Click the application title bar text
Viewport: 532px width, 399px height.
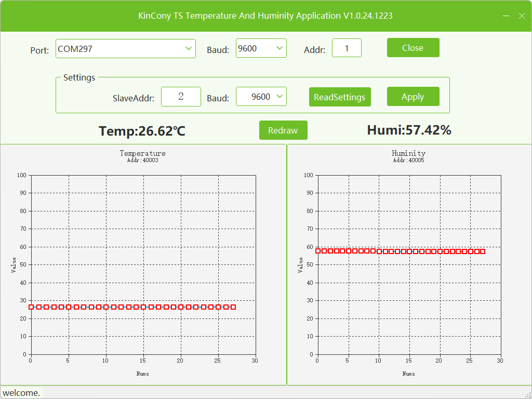(265, 16)
